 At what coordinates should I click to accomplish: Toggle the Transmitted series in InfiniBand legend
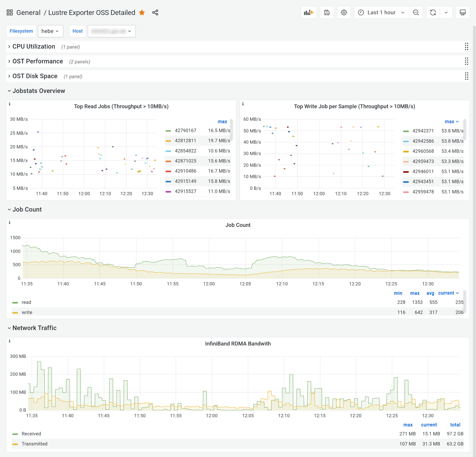[x=34, y=444]
